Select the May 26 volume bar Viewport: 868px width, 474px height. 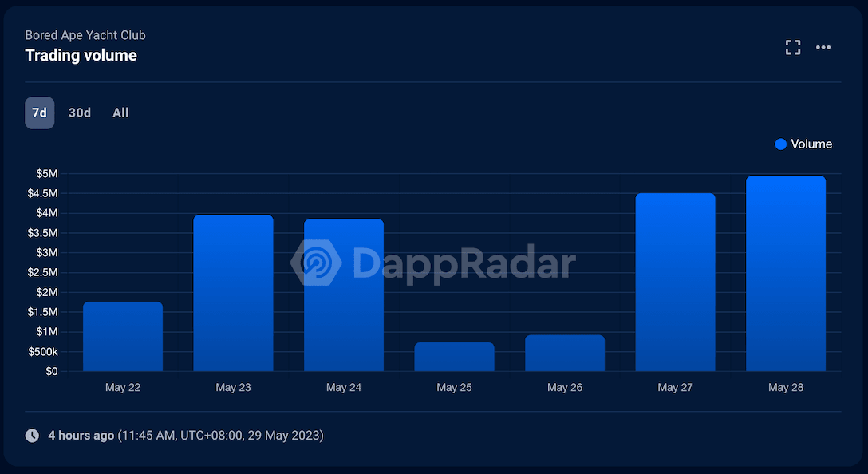[x=565, y=353]
